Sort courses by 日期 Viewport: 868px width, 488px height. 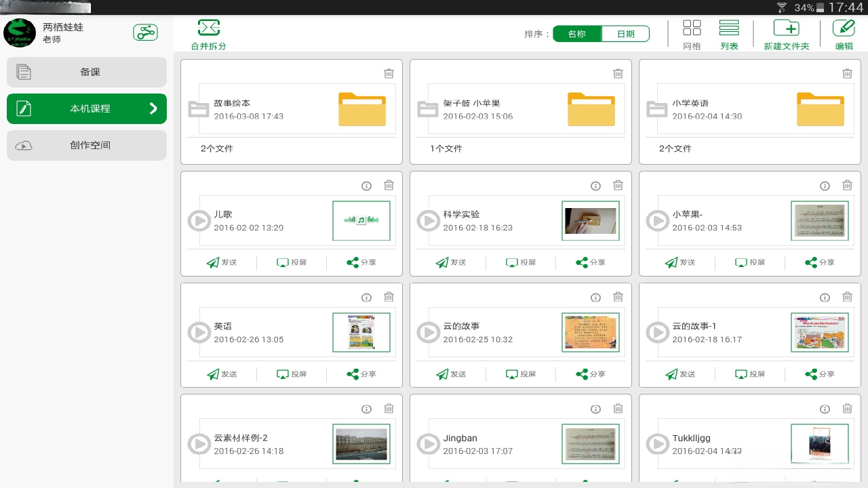(x=625, y=34)
